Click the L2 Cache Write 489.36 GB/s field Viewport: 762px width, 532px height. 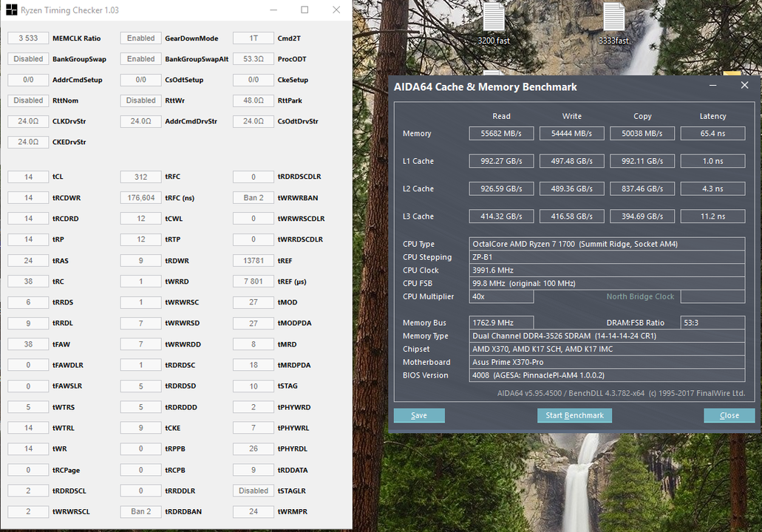click(571, 188)
